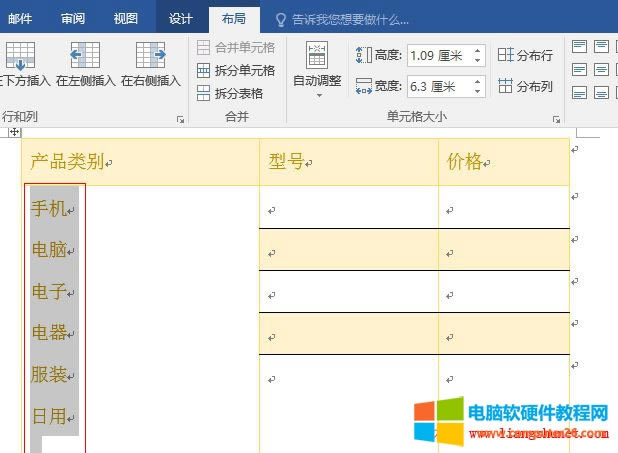Image resolution: width=618 pixels, height=453 pixels.
Task: Click the Insert Left (在左侧插入) icon
Action: 85,56
